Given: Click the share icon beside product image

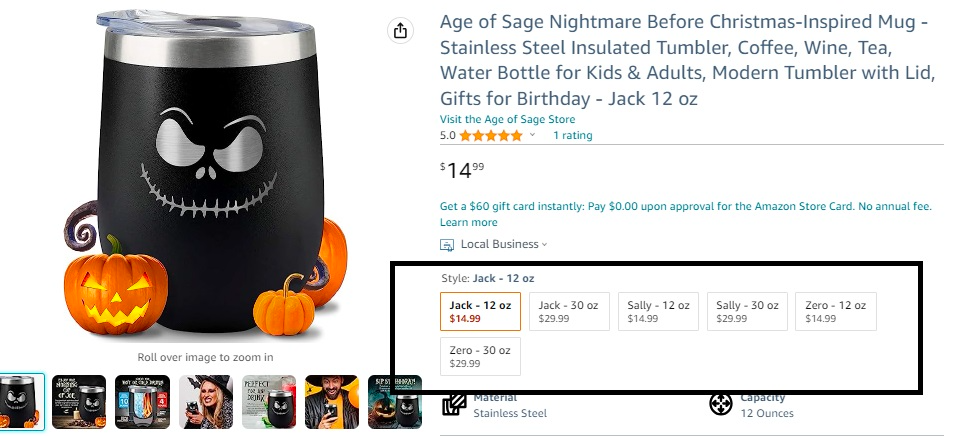Looking at the screenshot, I should pyautogui.click(x=401, y=31).
